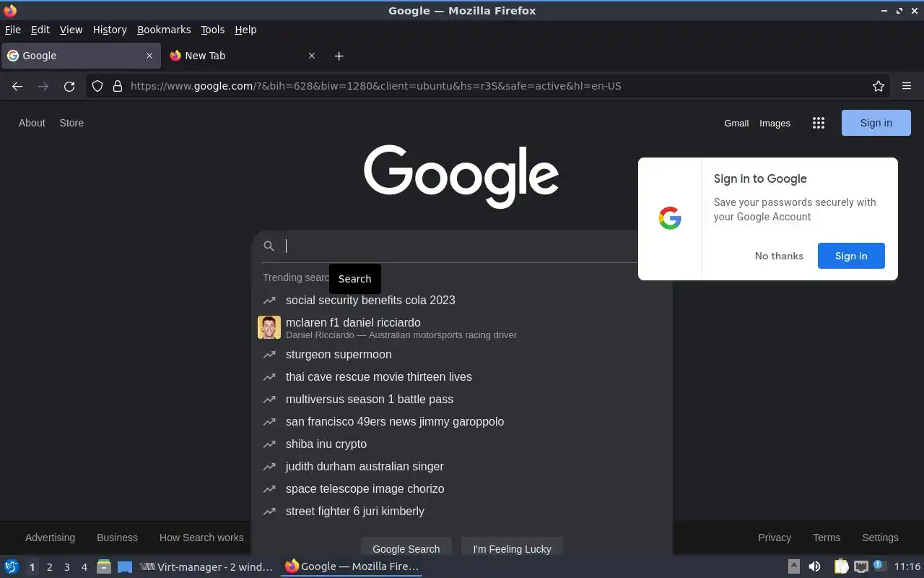
Task: Open Daniel Ricciardo thumbnail suggestion
Action: 269,327
